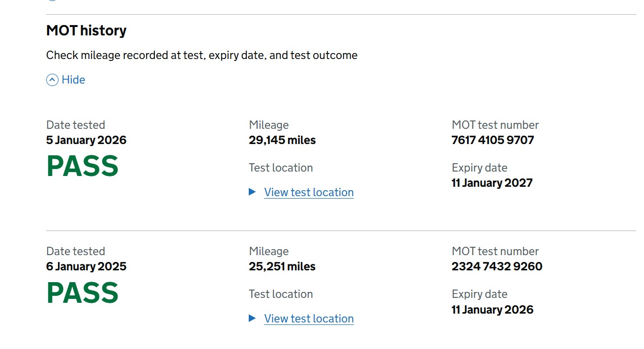Select the PASS result for the 6 January 2025 test
Image resolution: width=644 pixels, height=349 pixels.
coord(83,292)
